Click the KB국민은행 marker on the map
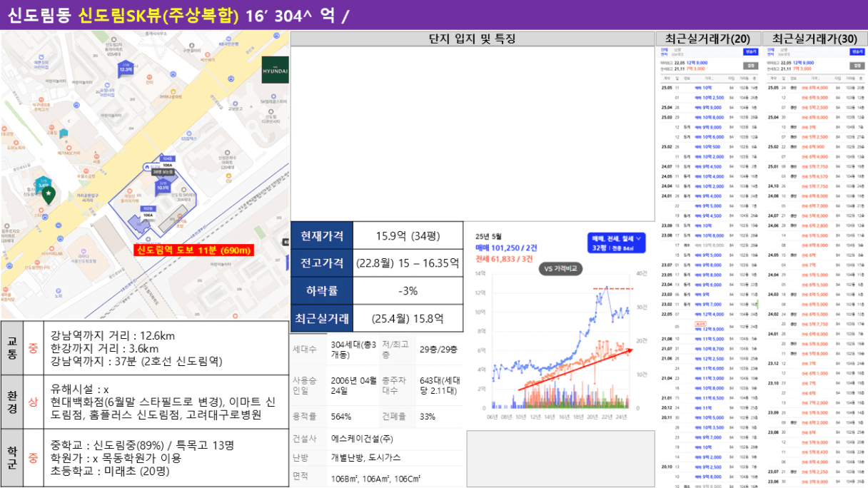 tap(228, 42)
